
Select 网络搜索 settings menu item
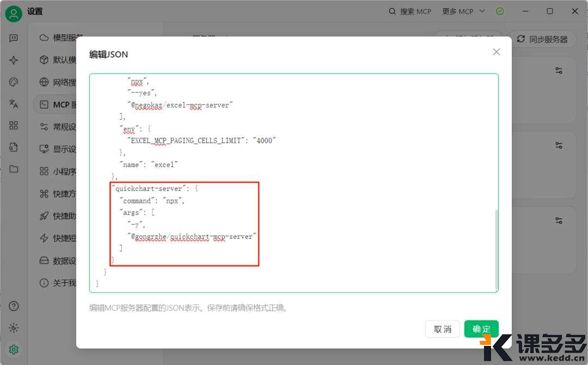(57, 82)
